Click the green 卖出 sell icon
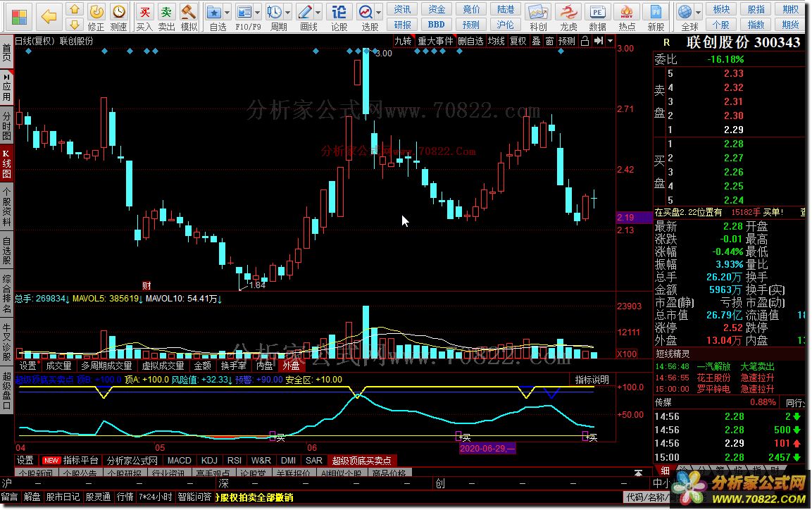Image resolution: width=812 pixels, height=510 pixels. tap(166, 11)
